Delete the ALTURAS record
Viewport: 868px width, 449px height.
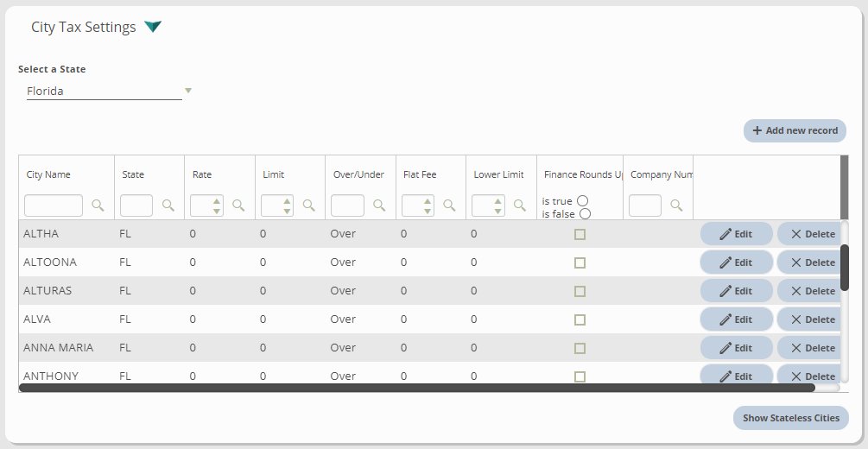point(808,291)
